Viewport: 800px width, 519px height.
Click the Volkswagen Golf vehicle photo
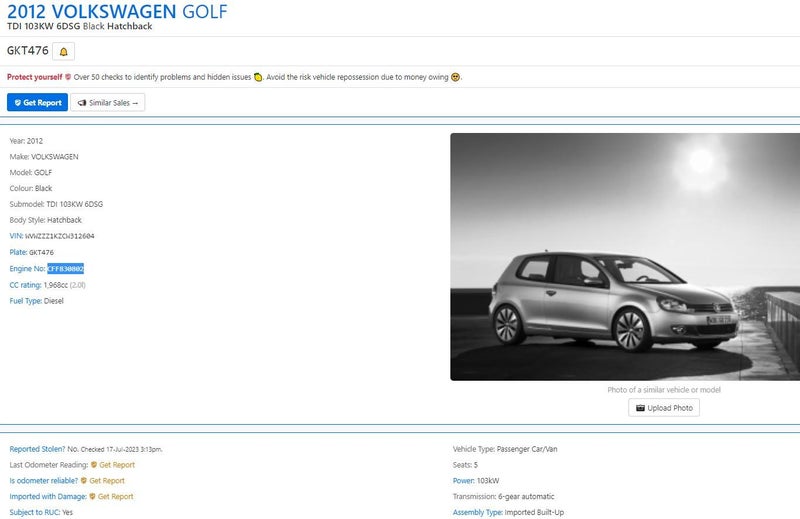625,257
